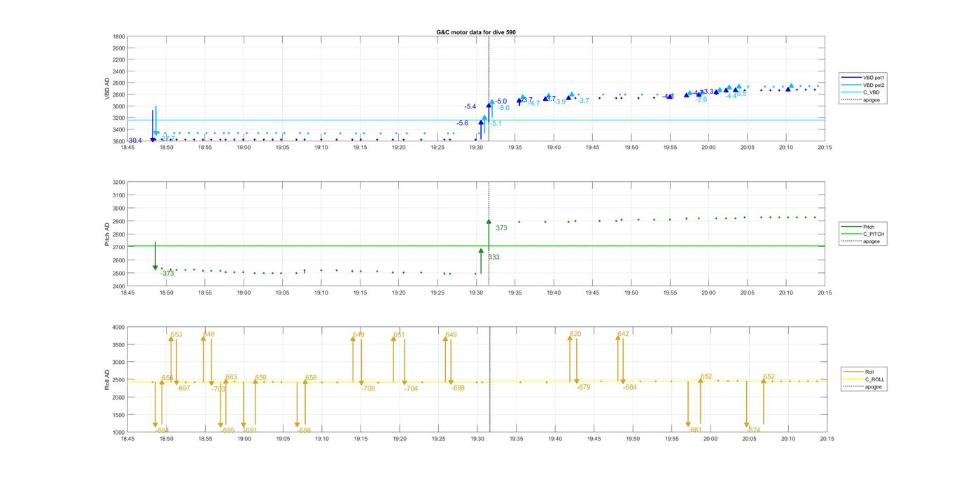
Task: Click the "658" roll data label
Action: coord(311,378)
